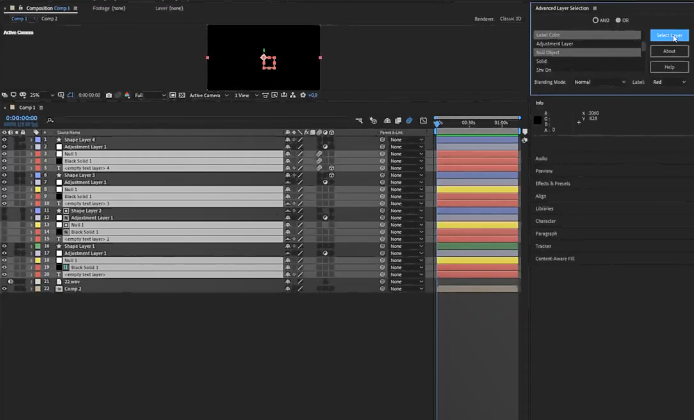Click the Help button

coord(669,66)
